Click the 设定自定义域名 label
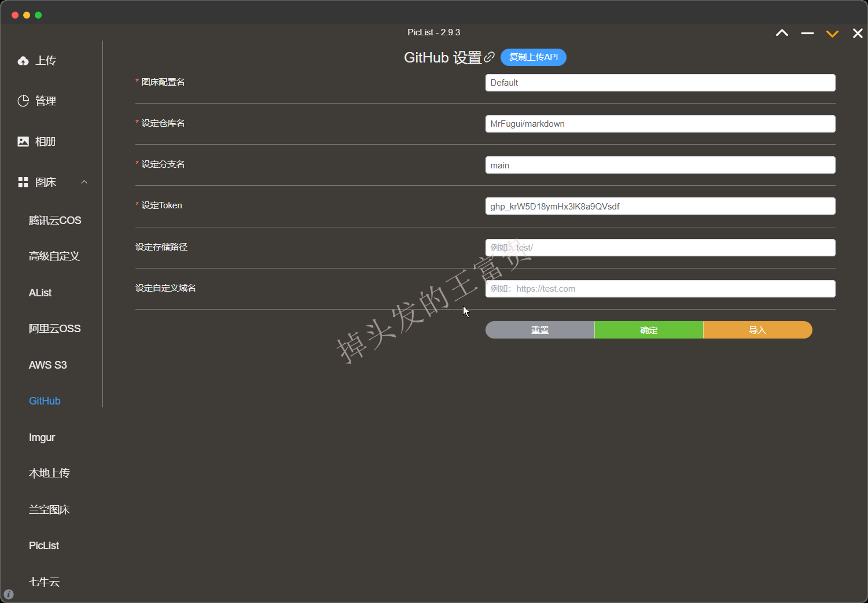Screen dimensions: 868x603 click(x=165, y=288)
